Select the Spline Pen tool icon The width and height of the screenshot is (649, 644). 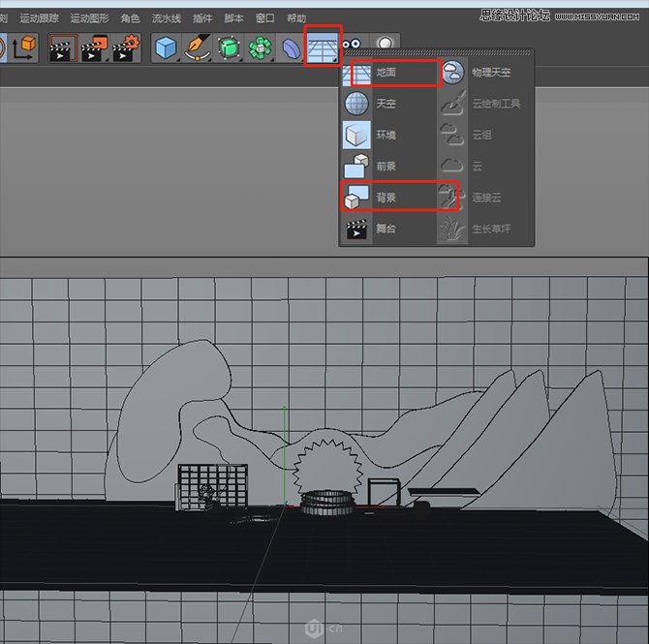pos(198,47)
